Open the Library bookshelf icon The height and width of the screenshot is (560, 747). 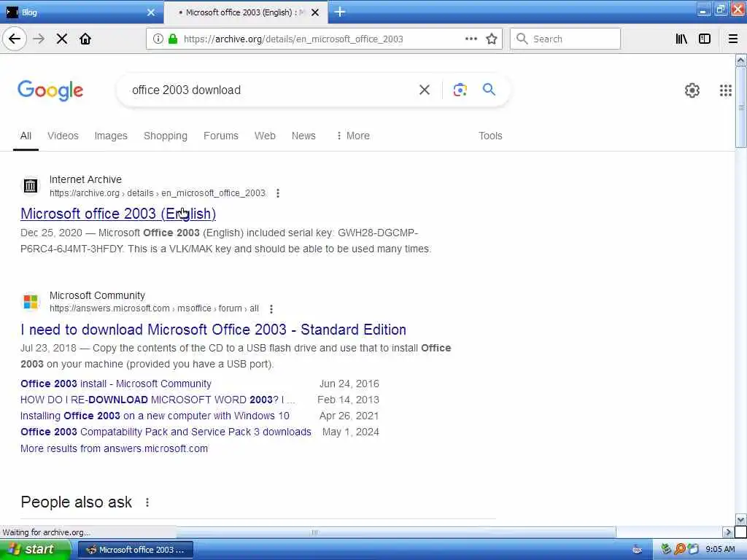[x=681, y=39]
